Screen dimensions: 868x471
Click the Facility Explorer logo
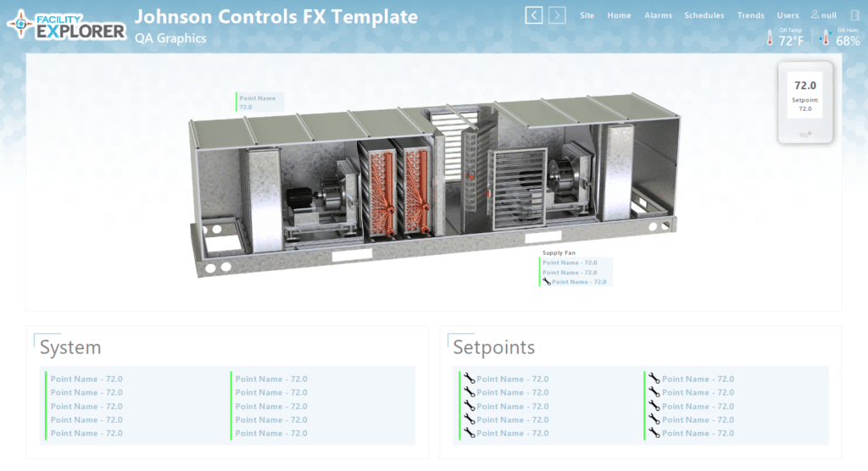[x=66, y=25]
